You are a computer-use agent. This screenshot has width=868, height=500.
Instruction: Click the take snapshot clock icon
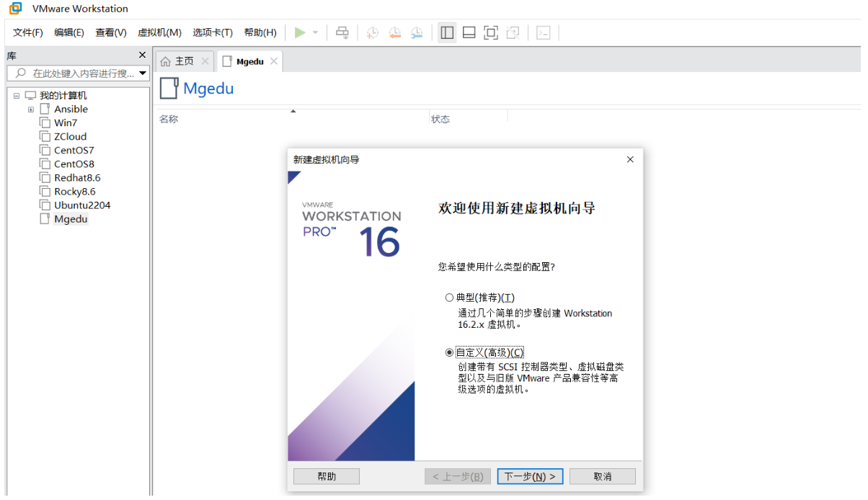click(x=372, y=32)
